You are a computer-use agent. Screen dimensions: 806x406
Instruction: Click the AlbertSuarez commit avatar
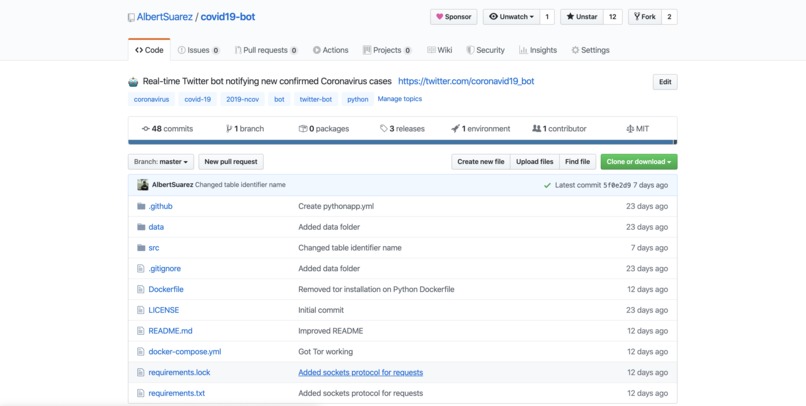pos(143,185)
